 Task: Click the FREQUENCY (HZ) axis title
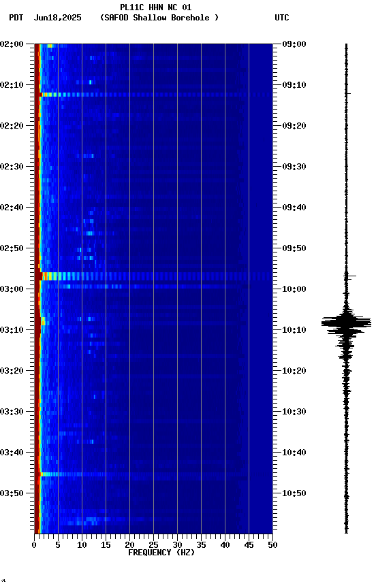click(x=161, y=553)
